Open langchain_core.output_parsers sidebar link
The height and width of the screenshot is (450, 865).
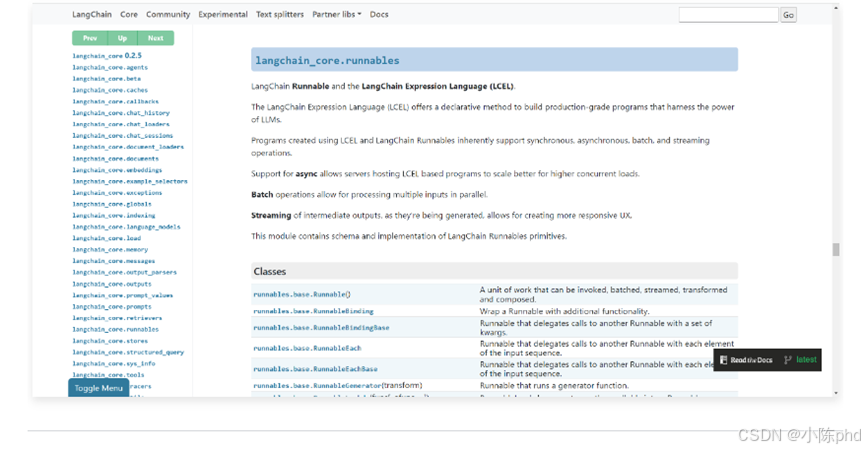124,272
